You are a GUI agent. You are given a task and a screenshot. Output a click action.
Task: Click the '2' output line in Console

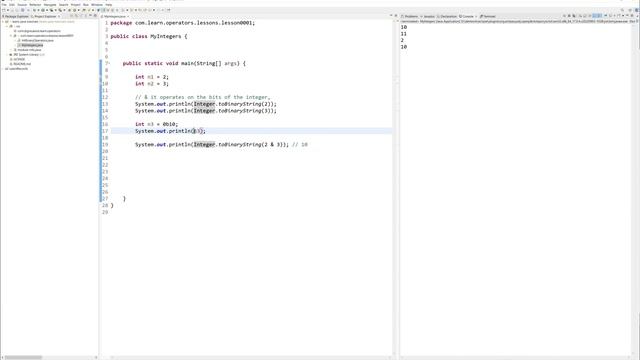click(x=402, y=40)
